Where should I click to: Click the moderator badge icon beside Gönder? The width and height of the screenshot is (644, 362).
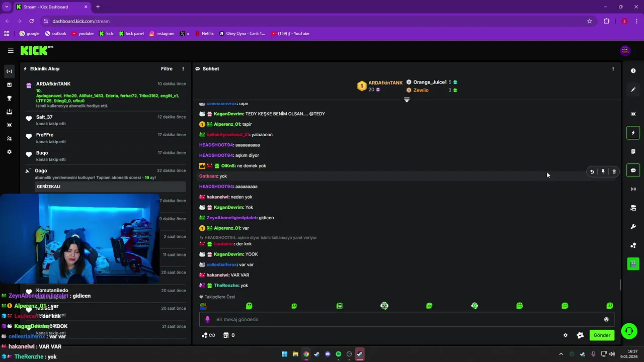click(580, 335)
